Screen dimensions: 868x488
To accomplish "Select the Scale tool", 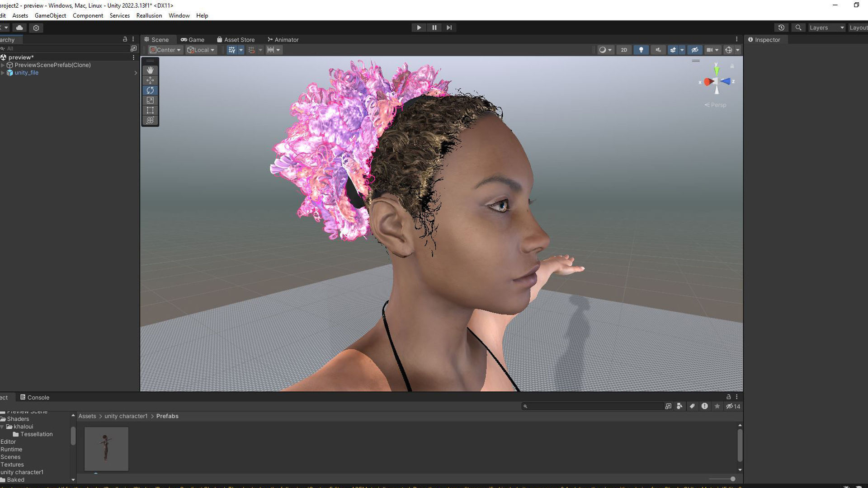I will 150,100.
